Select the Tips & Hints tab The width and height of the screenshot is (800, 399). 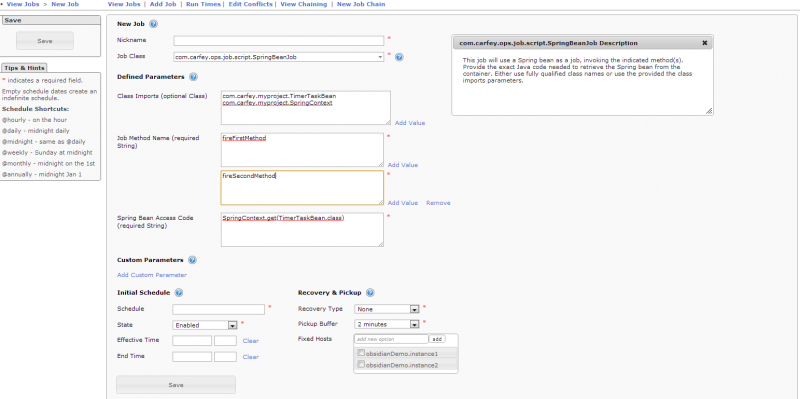pos(24,68)
